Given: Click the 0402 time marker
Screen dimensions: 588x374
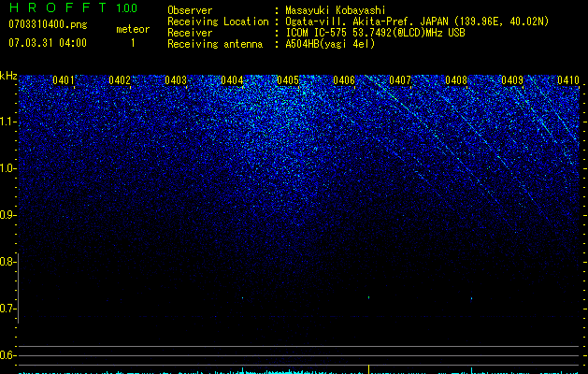Looking at the screenshot, I should [x=120, y=80].
